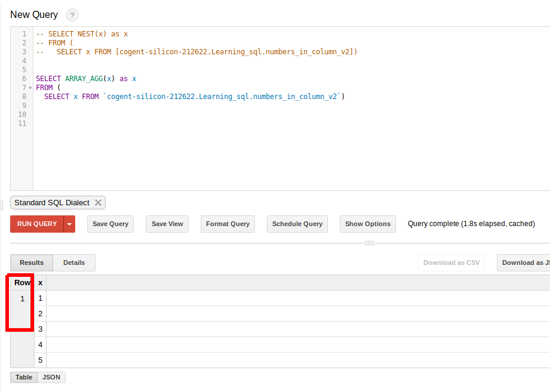Click the x column header in results
Image resolution: width=550 pixels, height=392 pixels.
coord(40,282)
